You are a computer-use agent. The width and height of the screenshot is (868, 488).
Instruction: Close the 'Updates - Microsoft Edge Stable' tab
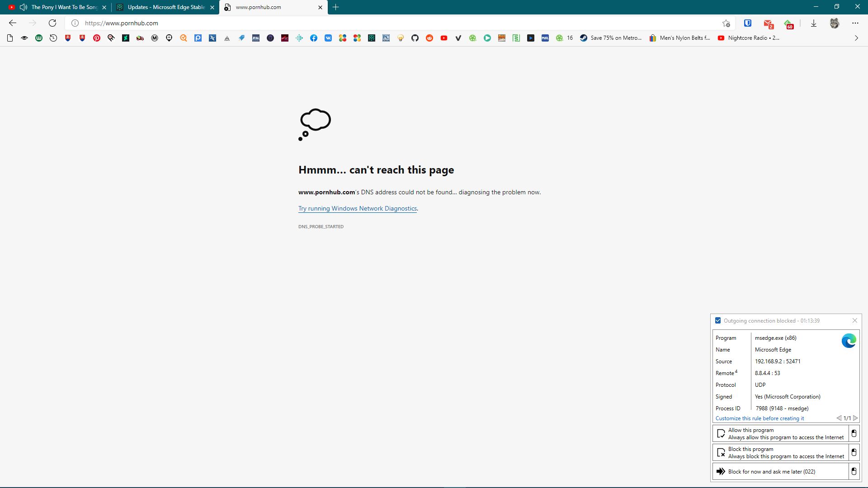212,7
